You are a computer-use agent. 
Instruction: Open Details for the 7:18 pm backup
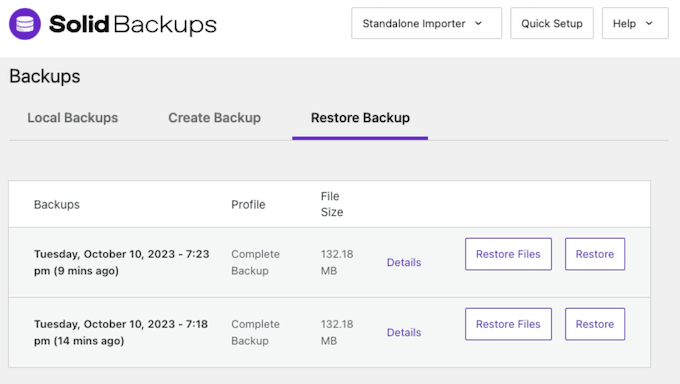tap(404, 332)
